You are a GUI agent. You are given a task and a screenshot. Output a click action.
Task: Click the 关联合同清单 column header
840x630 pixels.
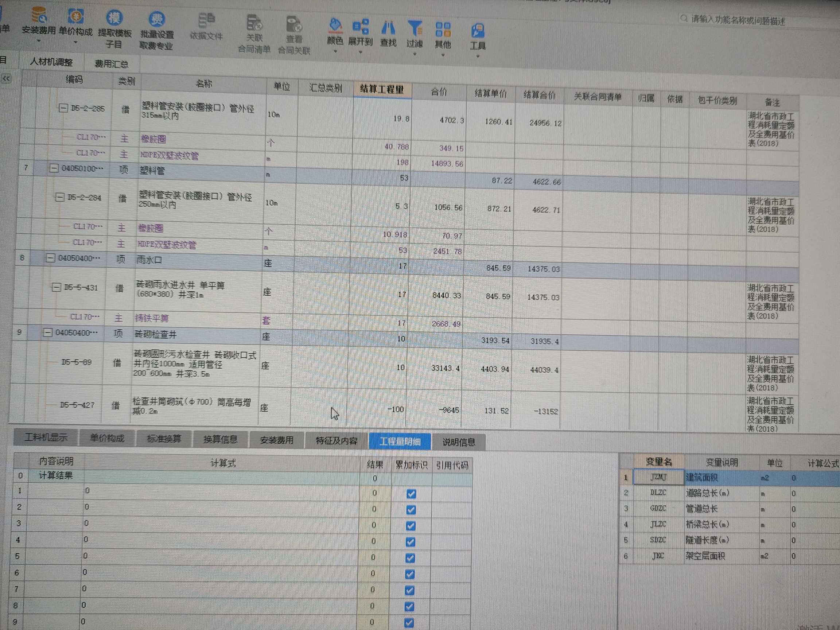click(598, 97)
